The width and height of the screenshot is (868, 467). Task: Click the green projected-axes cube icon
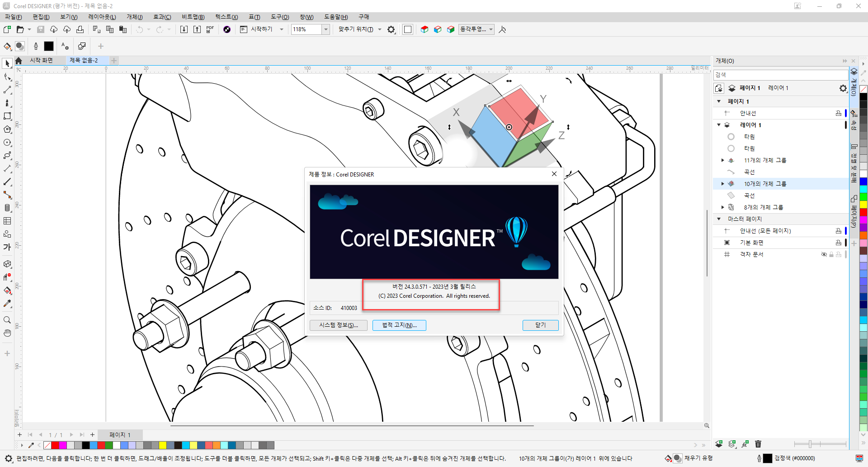(451, 29)
